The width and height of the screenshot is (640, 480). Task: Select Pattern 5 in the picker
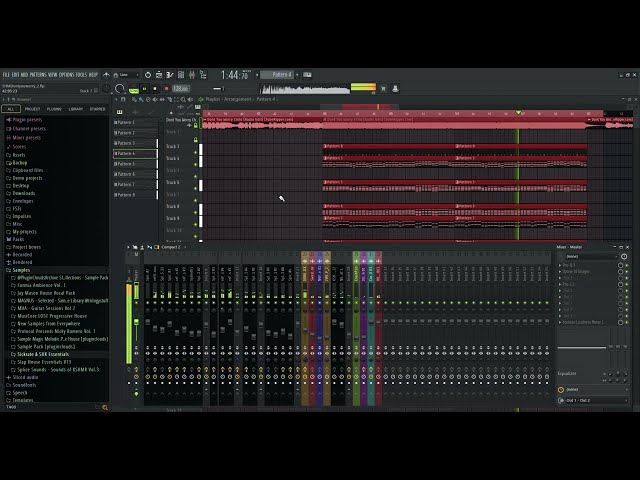pyautogui.click(x=136, y=164)
